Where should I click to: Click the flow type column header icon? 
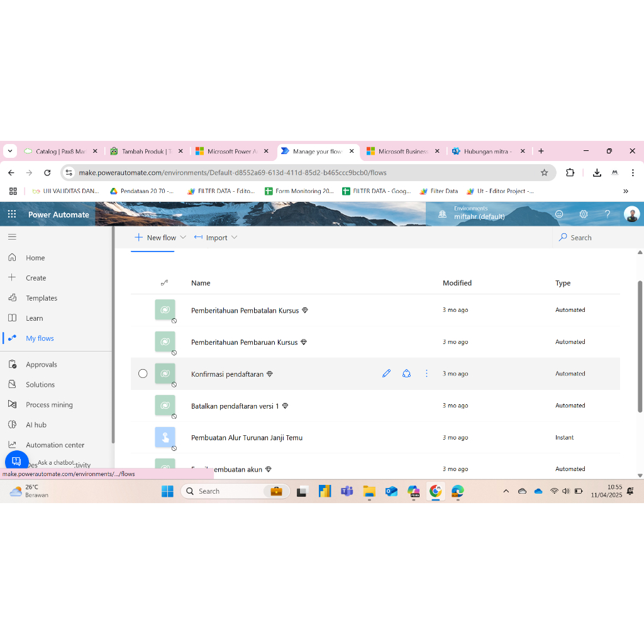(x=164, y=282)
